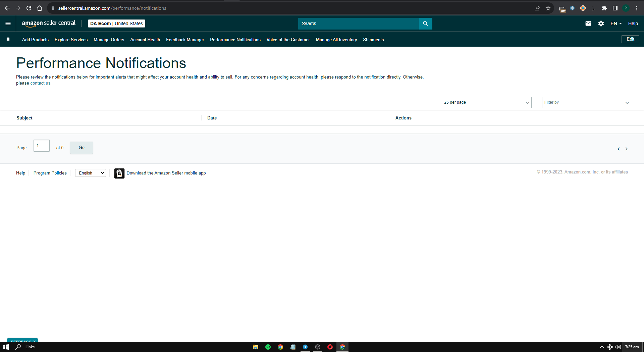
Task: Open Telegram from taskbar
Action: 305,347
